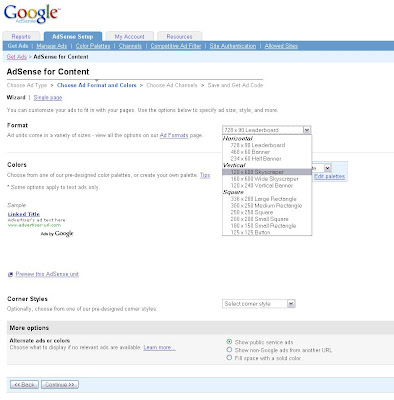394x400 pixels.
Task: Select Show public service ads option
Action: 229,342
